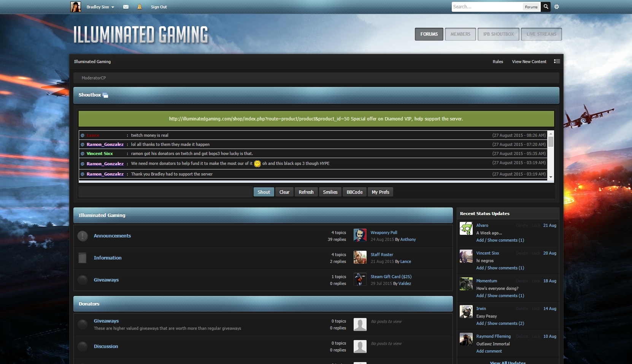Click the Shoutbox scrollbar down arrow
The image size is (632, 364).
click(x=551, y=177)
